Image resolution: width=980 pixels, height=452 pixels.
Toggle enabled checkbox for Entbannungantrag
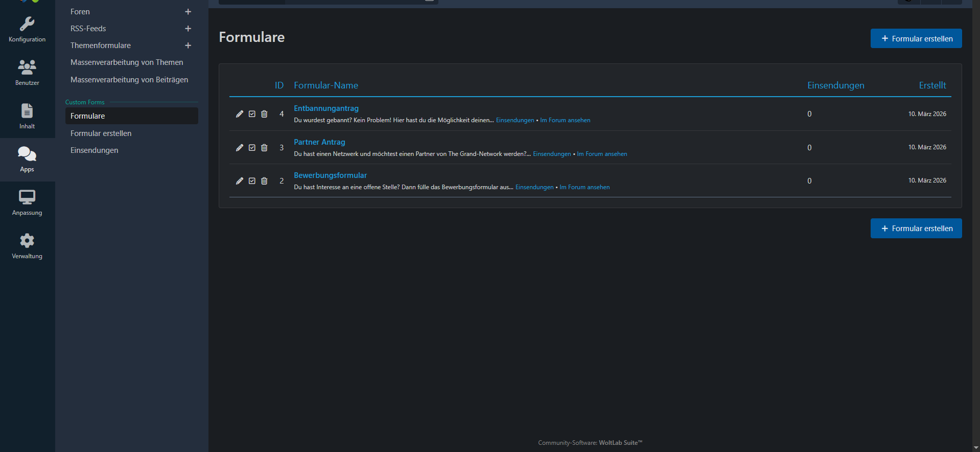[252, 114]
